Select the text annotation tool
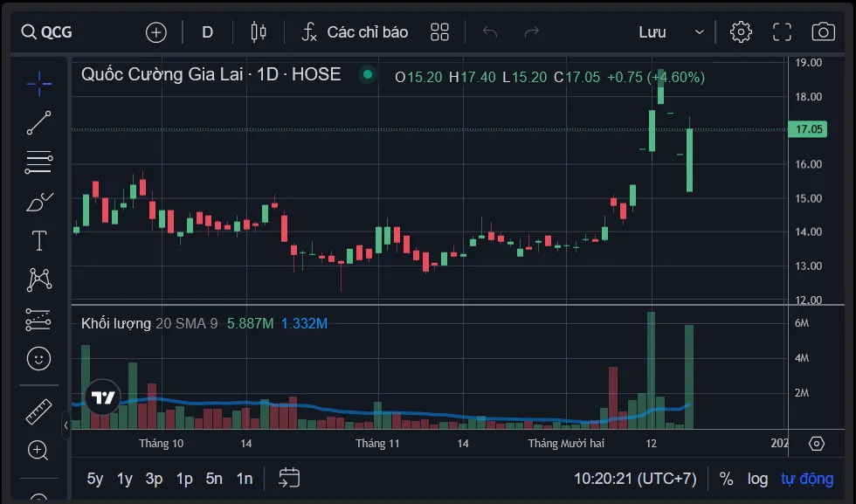 point(38,241)
